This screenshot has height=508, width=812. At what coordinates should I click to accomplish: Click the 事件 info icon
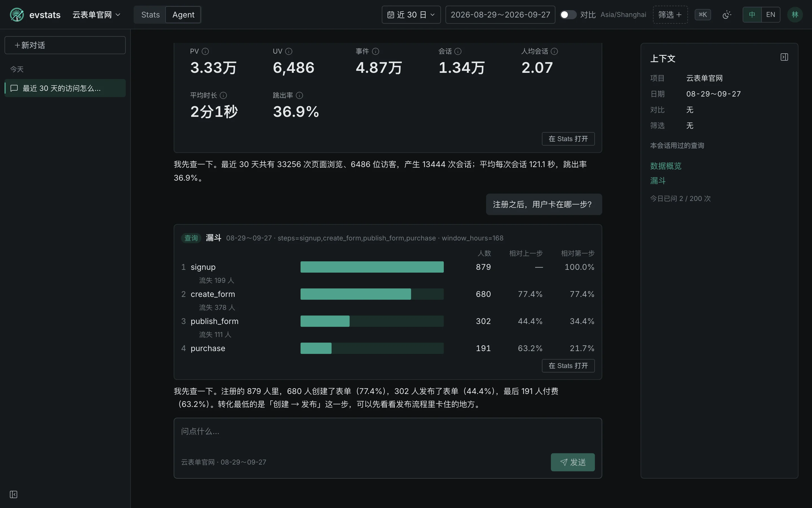[x=376, y=51]
